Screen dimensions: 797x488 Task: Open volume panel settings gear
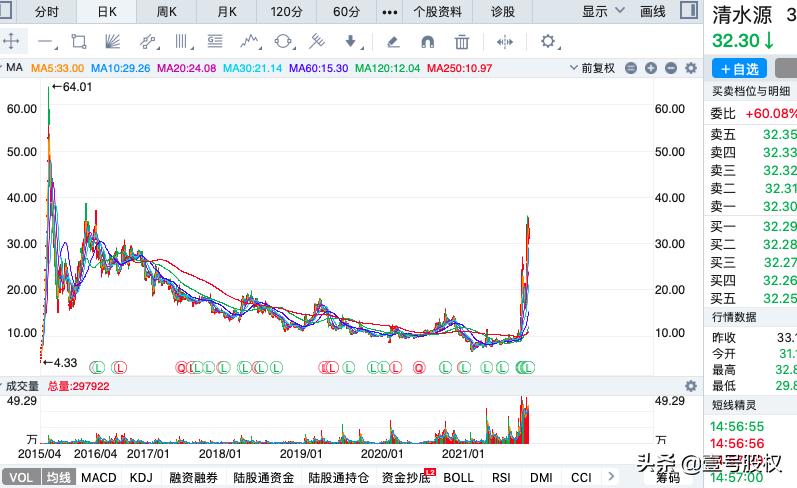tap(691, 386)
